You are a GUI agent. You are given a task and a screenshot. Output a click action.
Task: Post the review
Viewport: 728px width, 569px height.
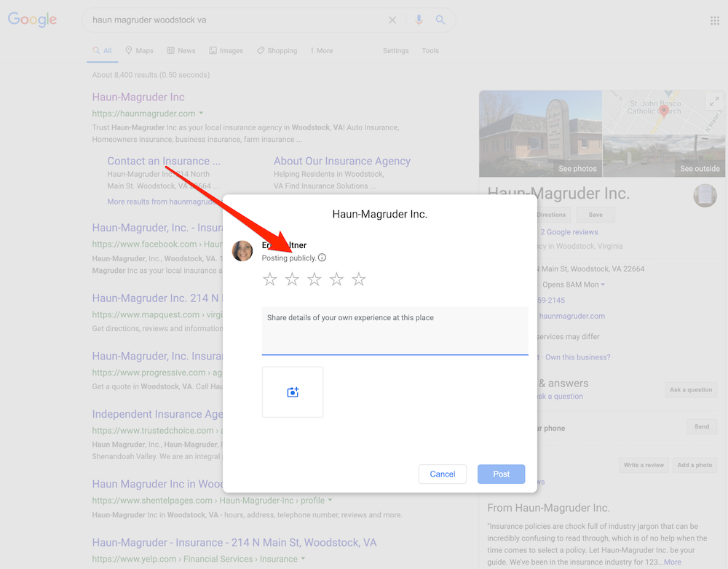tap(501, 474)
